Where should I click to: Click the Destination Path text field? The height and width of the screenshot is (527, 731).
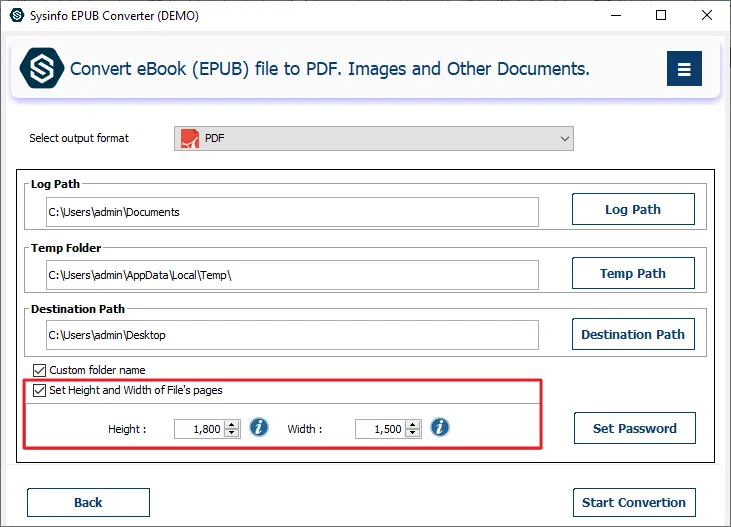click(292, 335)
